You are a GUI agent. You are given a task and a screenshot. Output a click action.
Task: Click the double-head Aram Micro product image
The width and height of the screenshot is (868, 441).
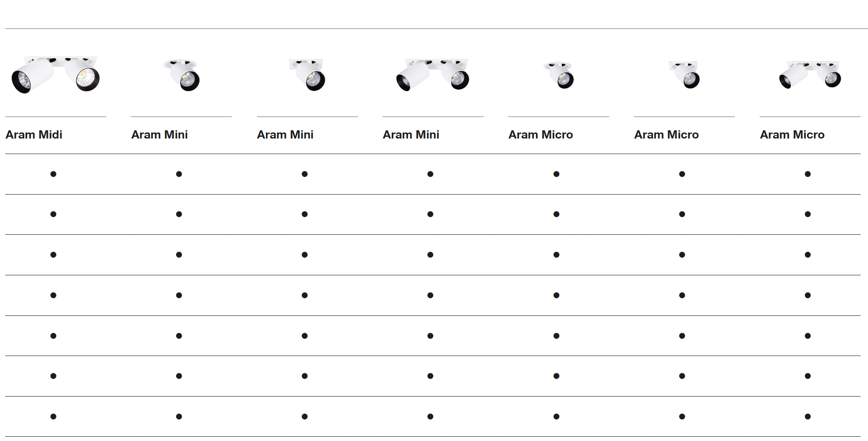810,75
